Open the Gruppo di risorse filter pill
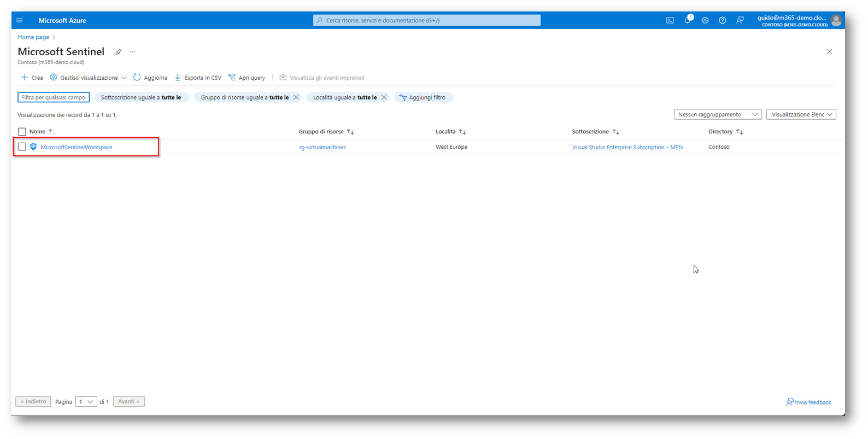Image resolution: width=868 pixels, height=439 pixels. (244, 97)
